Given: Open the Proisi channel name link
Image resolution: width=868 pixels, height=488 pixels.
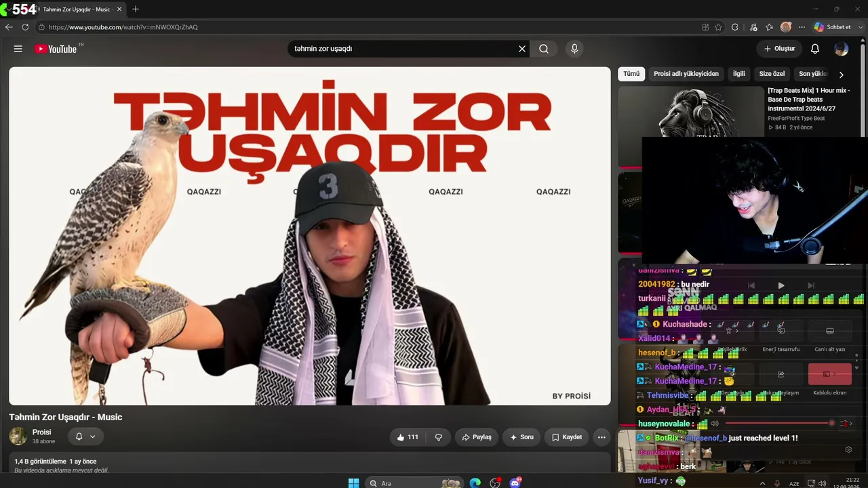Looking at the screenshot, I should (42, 432).
